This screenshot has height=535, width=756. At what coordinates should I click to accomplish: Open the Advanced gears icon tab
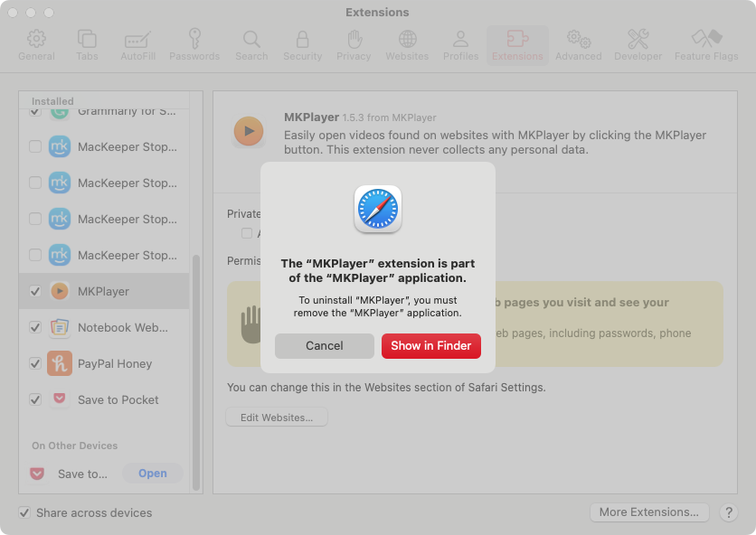(x=578, y=45)
